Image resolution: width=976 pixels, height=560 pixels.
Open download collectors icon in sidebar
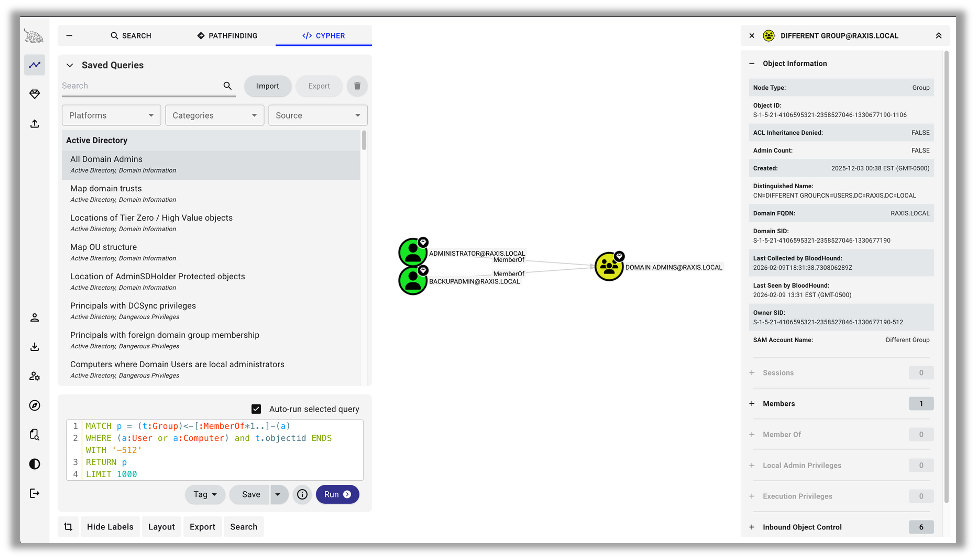(35, 347)
